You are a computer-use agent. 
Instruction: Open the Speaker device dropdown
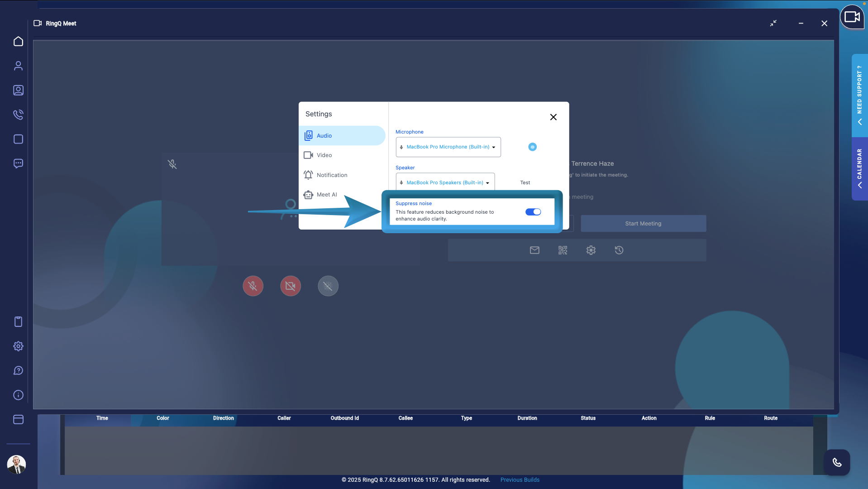445,182
